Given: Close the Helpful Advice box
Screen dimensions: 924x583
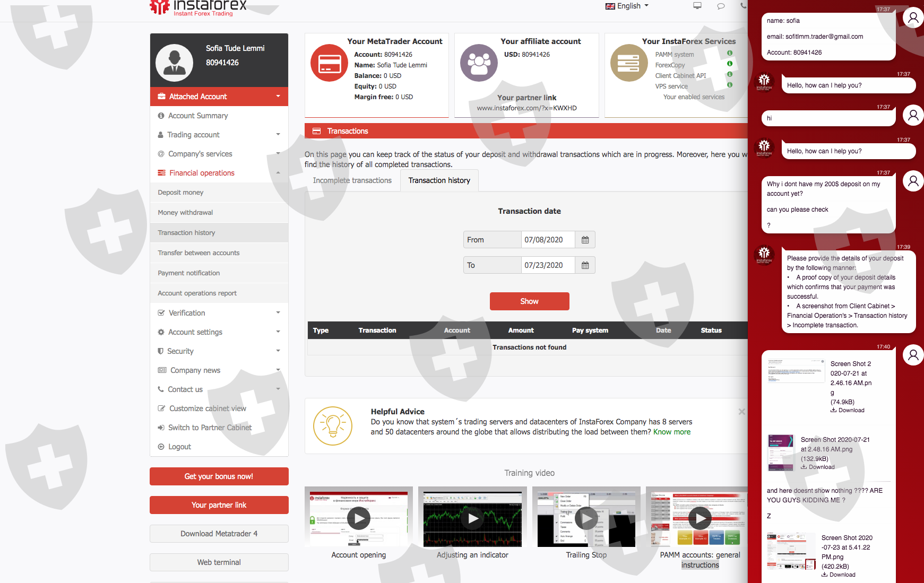Looking at the screenshot, I should click(741, 412).
